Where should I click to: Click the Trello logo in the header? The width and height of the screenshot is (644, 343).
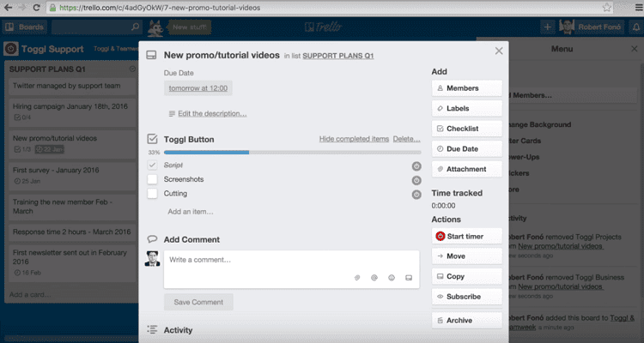323,27
